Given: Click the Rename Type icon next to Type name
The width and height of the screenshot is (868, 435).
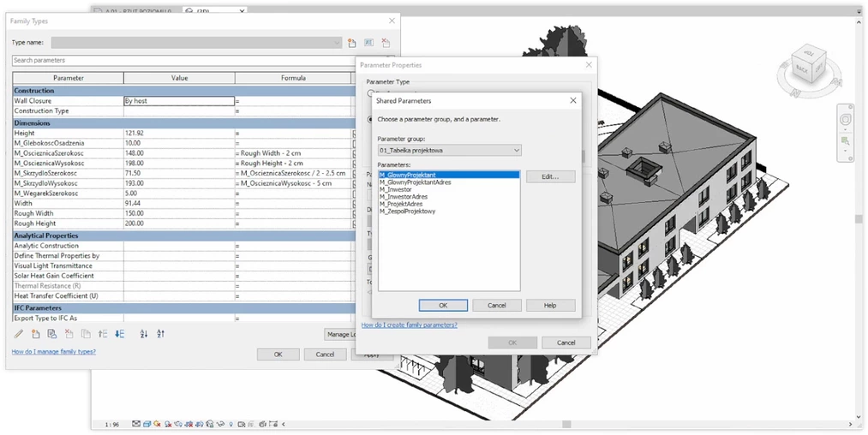Looking at the screenshot, I should (x=368, y=43).
